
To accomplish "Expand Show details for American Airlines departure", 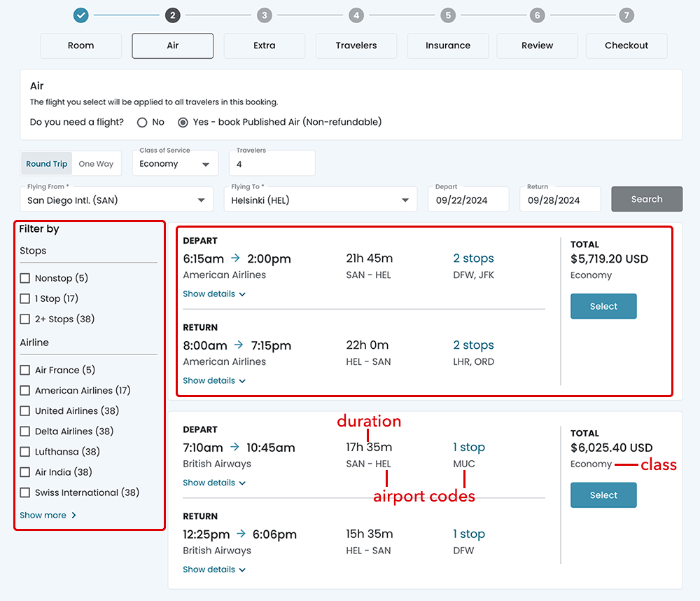I will tap(214, 294).
